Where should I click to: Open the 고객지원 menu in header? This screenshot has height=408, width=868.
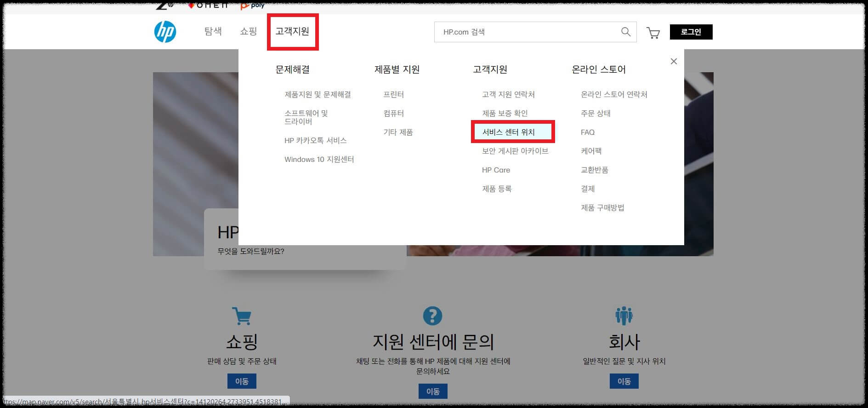point(292,31)
